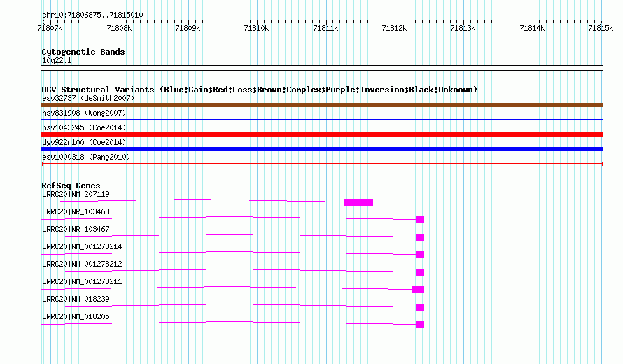This screenshot has width=623, height=364.
Task: Click the RefSeq Genes track title
Action: click(x=71, y=185)
